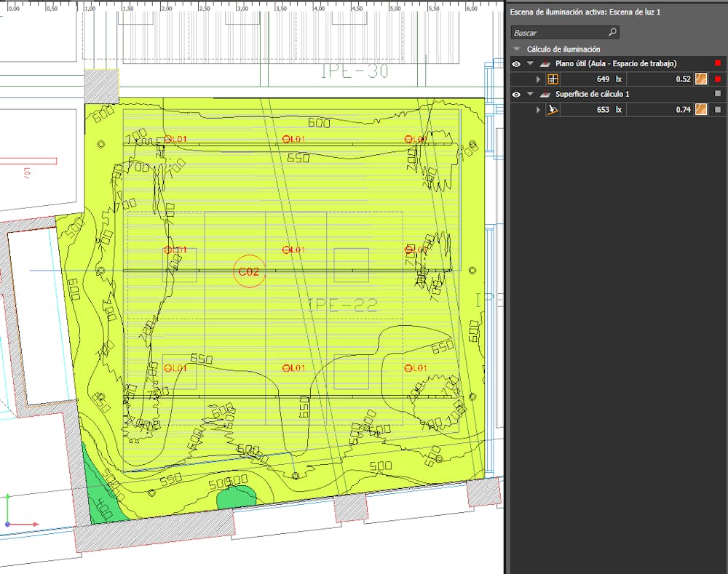Expand the 653 lx result row

coord(539,110)
